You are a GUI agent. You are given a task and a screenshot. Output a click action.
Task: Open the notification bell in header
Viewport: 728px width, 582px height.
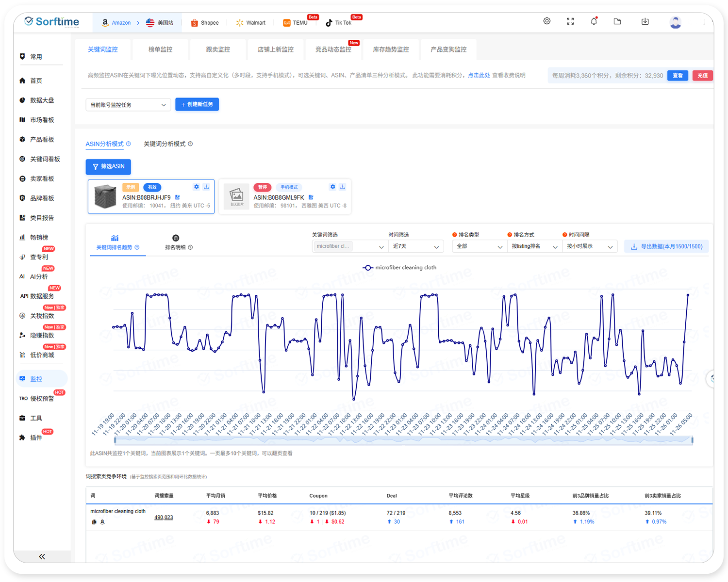594,21
